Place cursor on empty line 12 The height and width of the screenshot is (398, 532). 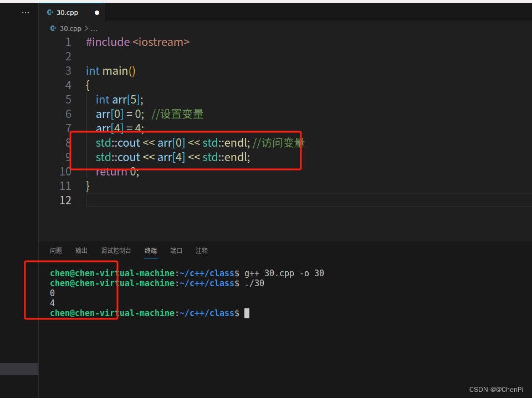(x=309, y=200)
